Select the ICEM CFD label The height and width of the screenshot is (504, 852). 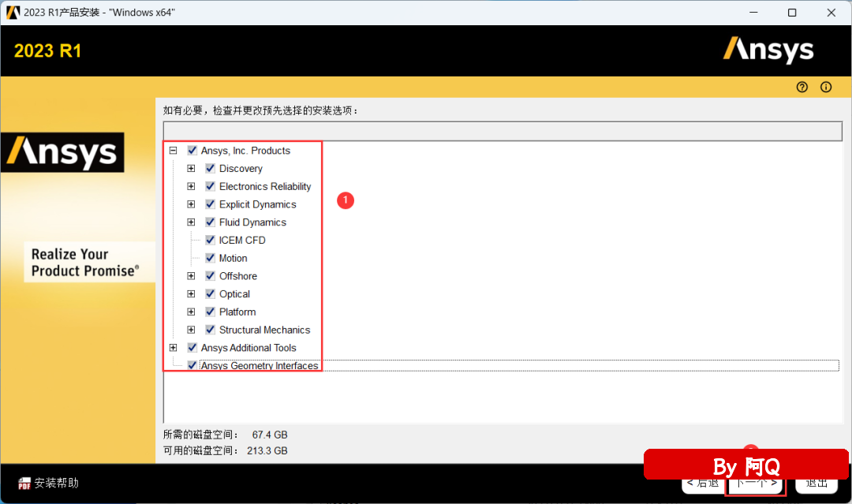(x=242, y=240)
